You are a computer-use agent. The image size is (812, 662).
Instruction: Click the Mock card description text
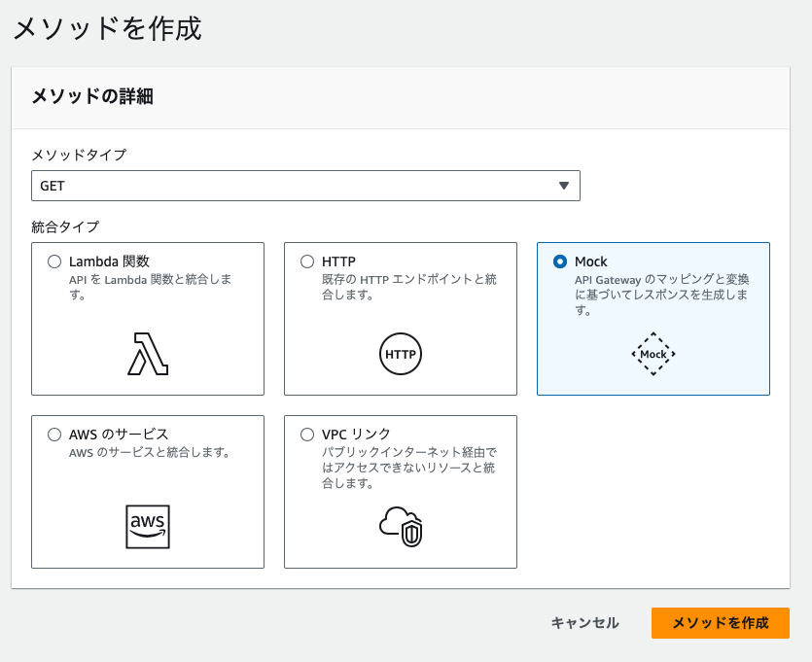click(662, 295)
